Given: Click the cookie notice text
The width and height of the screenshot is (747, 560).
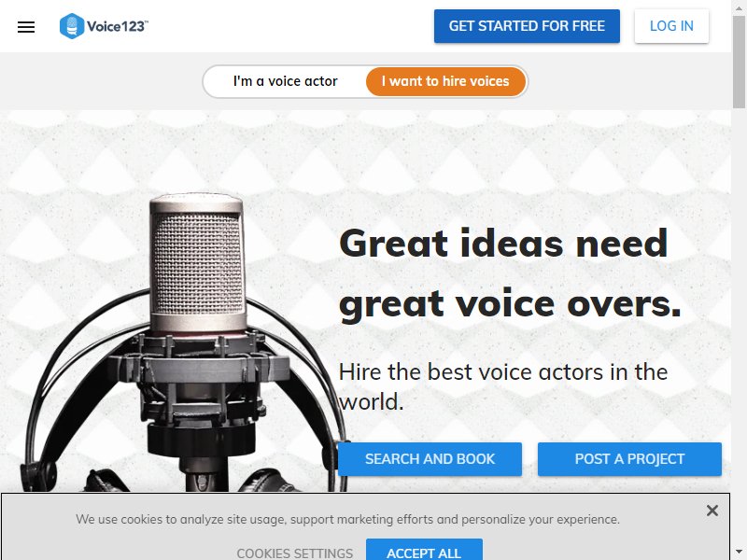Looking at the screenshot, I should (347, 519).
